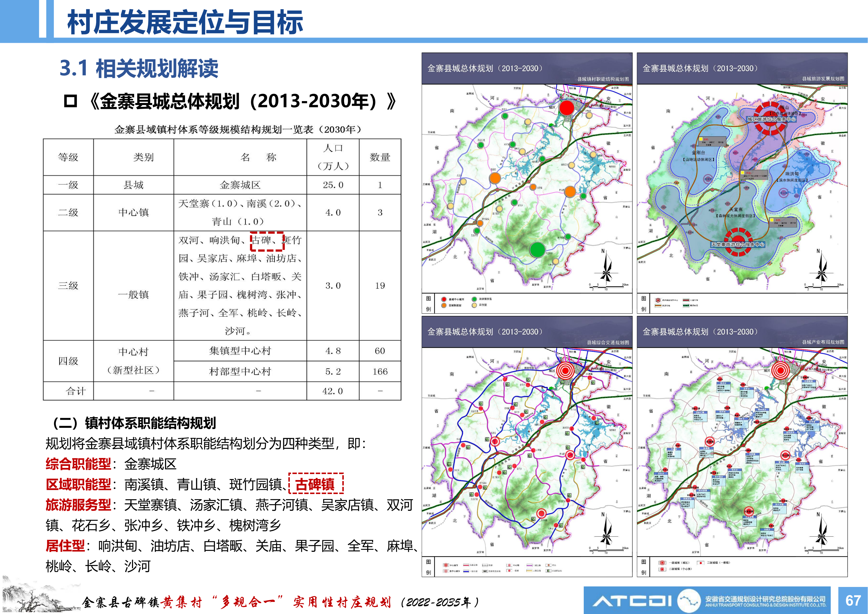Click the red label 旅游服务型
This screenshot has width=868, height=614.
(78, 505)
